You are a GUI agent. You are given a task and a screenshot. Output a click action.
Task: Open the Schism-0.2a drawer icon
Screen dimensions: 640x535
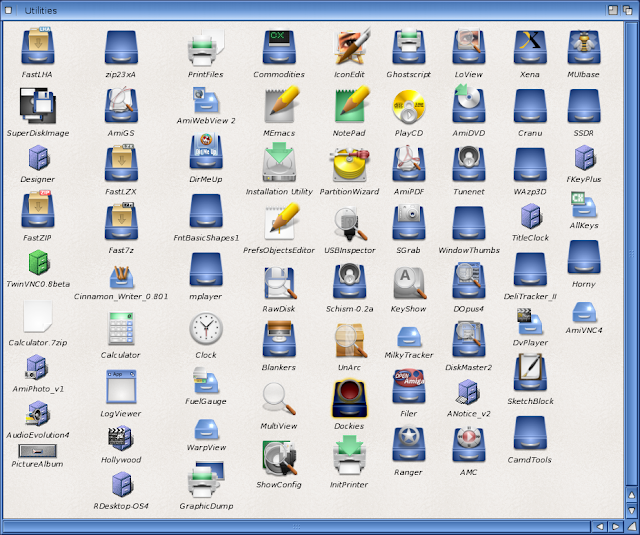click(x=350, y=281)
